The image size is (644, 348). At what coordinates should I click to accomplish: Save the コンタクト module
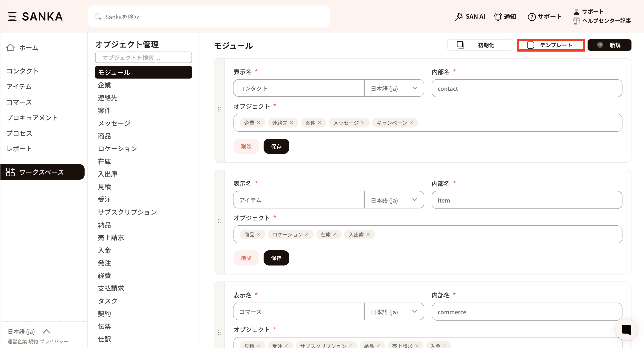[276, 146]
